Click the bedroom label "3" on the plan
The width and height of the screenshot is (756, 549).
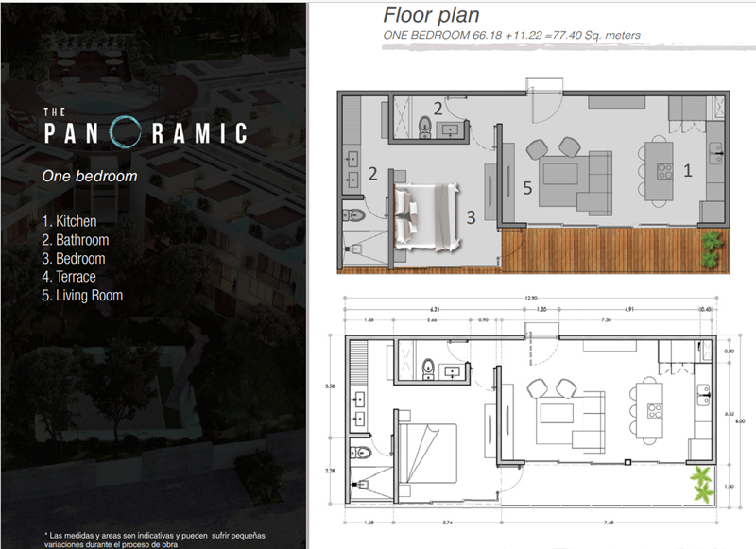point(471,217)
